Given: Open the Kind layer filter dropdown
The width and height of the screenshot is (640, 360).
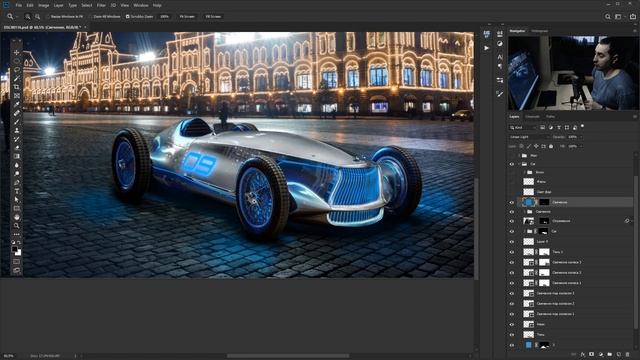Looking at the screenshot, I should 522,128.
